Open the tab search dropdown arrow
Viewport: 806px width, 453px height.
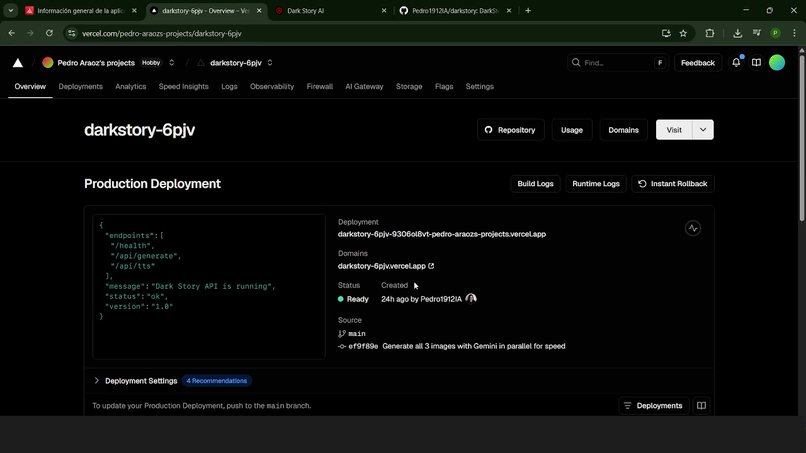click(x=10, y=10)
